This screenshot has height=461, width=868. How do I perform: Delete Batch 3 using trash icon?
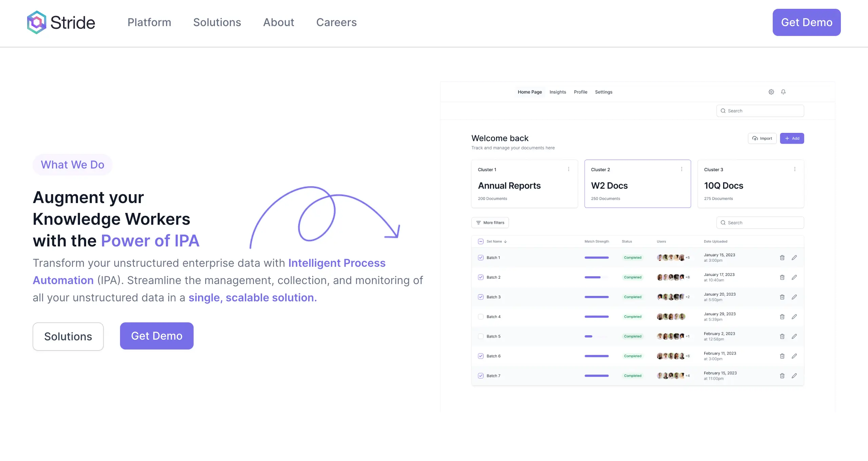point(782,297)
